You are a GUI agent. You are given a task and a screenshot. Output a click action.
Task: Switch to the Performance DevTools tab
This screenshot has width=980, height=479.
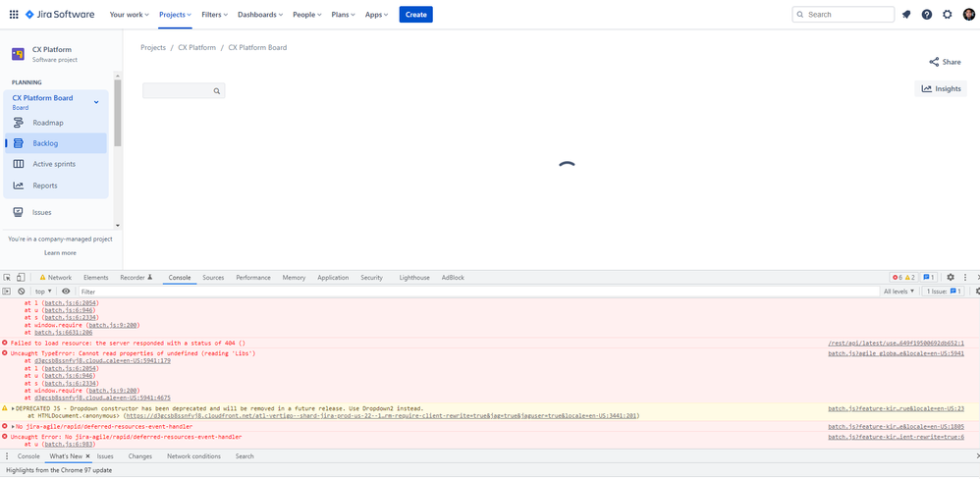(x=253, y=277)
